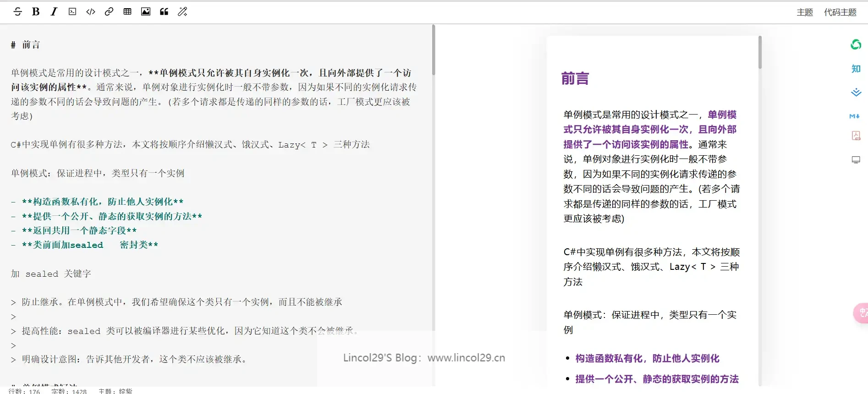Screen dimensions: 868x394
Task: Switch preview to desktop monitor view
Action: click(x=856, y=160)
